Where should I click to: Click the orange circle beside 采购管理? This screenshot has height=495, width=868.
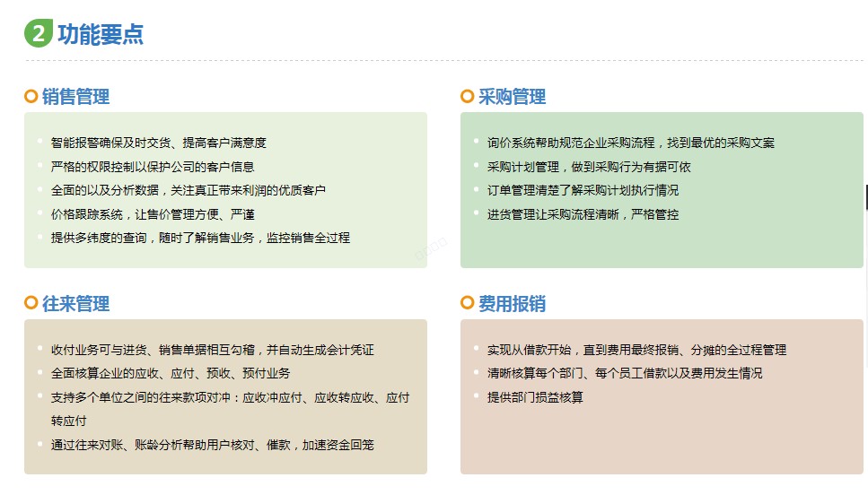(468, 96)
